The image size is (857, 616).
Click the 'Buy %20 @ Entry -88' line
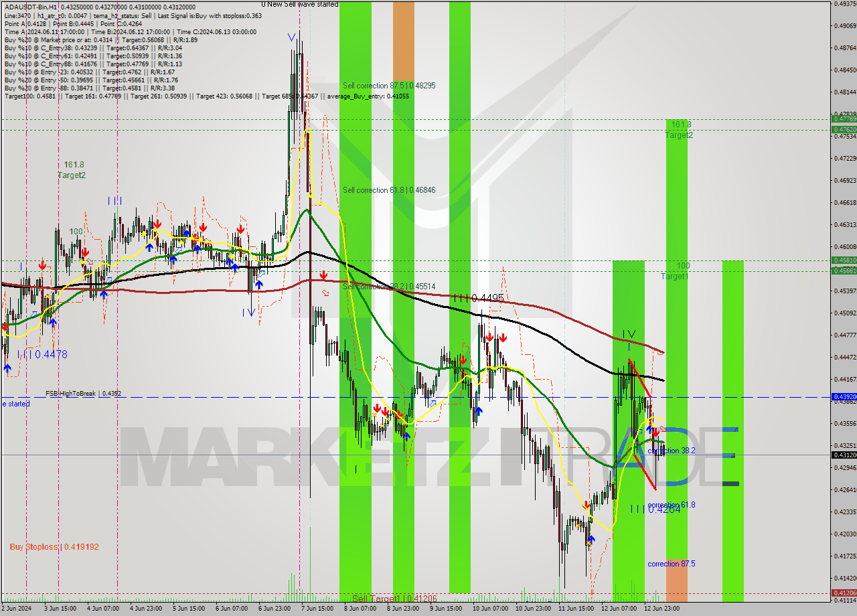point(89,88)
